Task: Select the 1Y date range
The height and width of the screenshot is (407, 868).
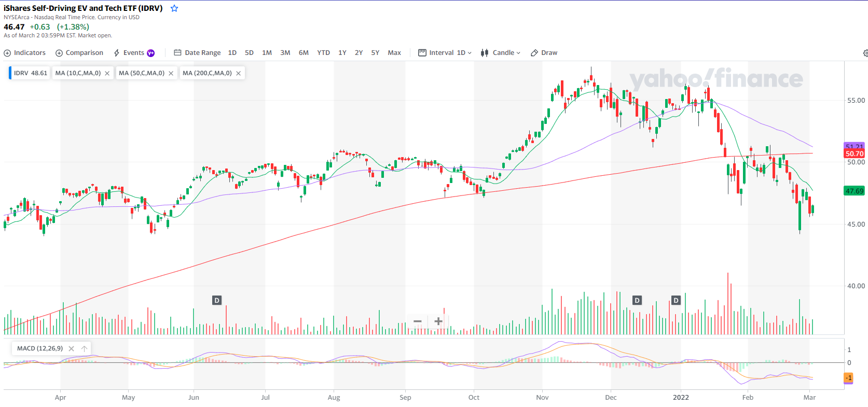Action: click(x=342, y=53)
